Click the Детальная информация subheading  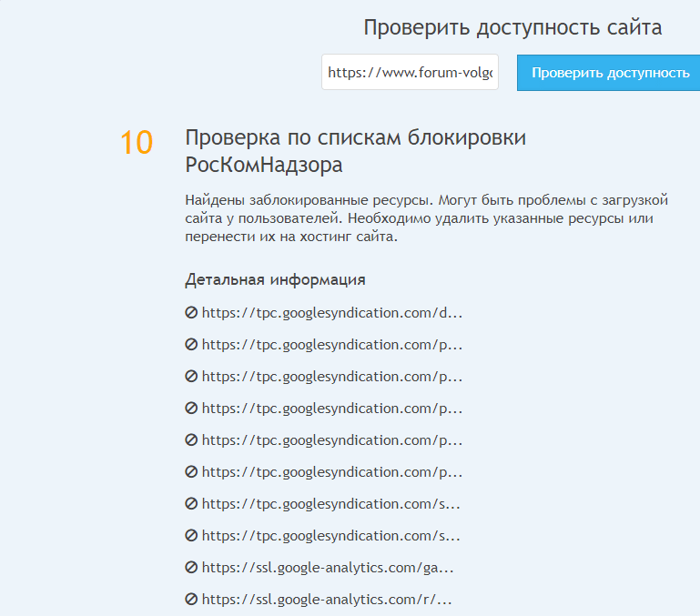[x=275, y=279]
